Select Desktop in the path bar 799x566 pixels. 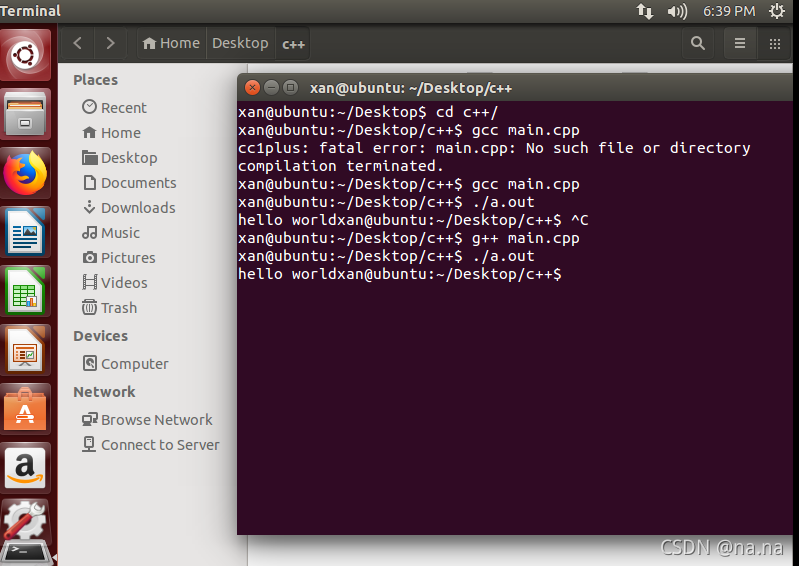tap(240, 43)
